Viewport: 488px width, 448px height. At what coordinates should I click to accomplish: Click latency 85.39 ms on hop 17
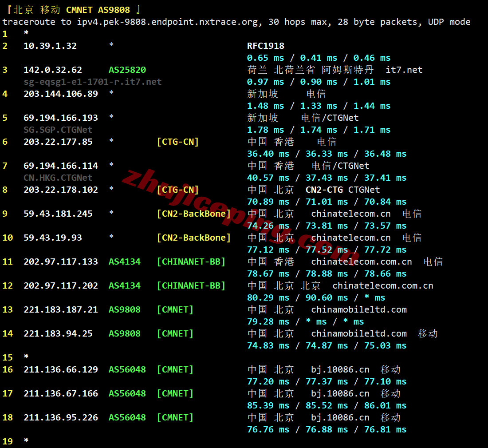click(x=268, y=406)
